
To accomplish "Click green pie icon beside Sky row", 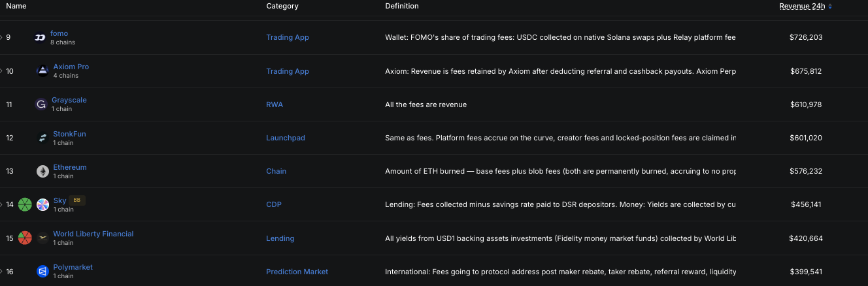I will coord(25,205).
